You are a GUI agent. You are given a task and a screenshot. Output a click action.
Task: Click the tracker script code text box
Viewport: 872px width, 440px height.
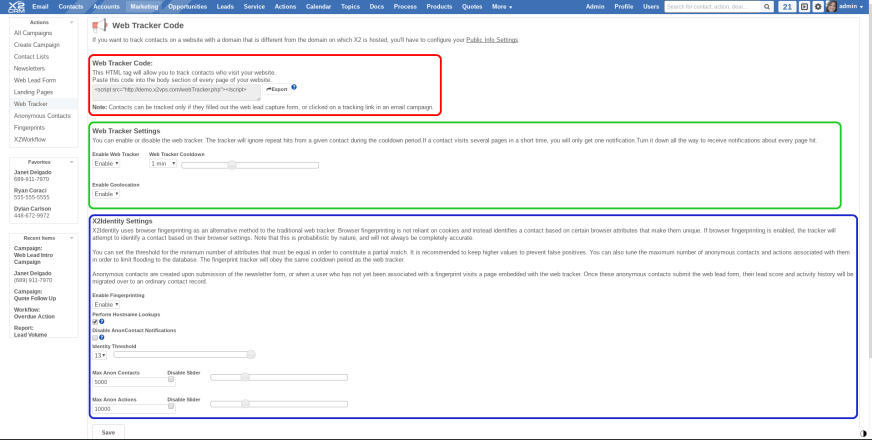pos(176,92)
